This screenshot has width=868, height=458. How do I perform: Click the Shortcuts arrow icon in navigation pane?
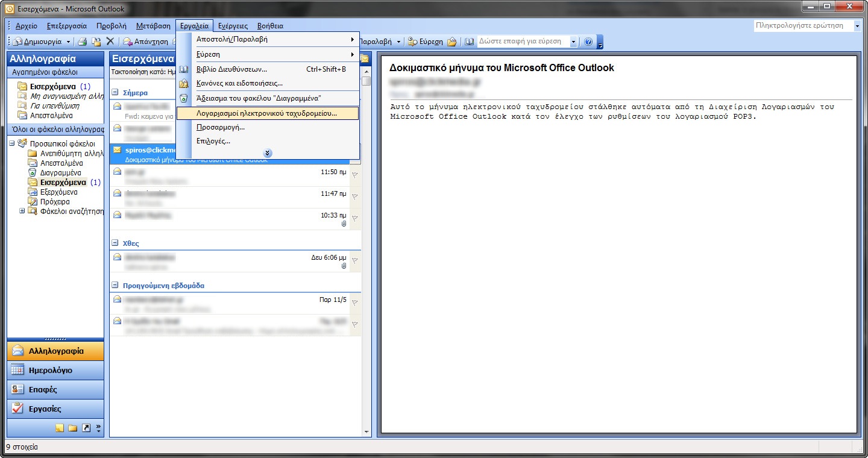[86, 428]
